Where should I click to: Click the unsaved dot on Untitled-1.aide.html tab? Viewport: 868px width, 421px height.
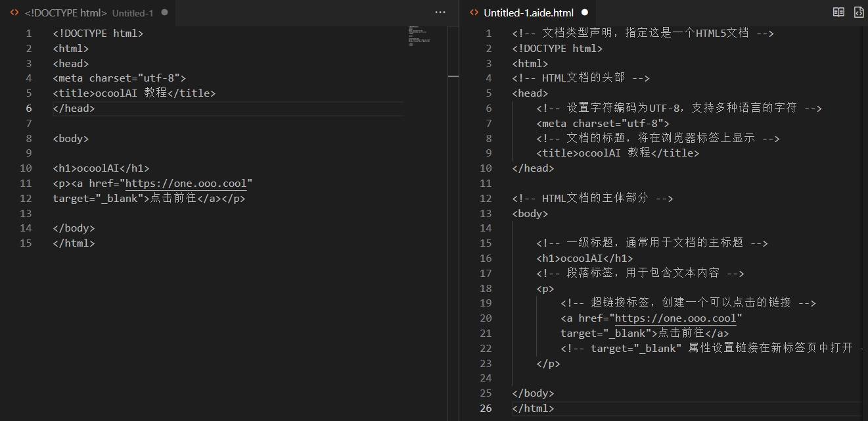click(584, 12)
